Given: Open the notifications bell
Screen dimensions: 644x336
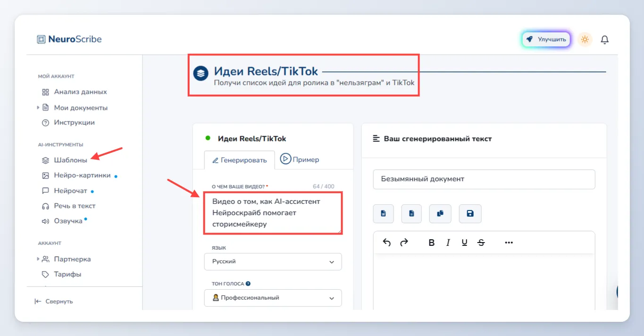Looking at the screenshot, I should click(604, 40).
